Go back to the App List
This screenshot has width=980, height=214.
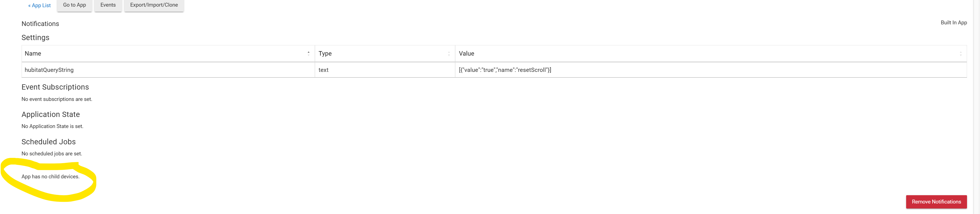pyautogui.click(x=39, y=5)
